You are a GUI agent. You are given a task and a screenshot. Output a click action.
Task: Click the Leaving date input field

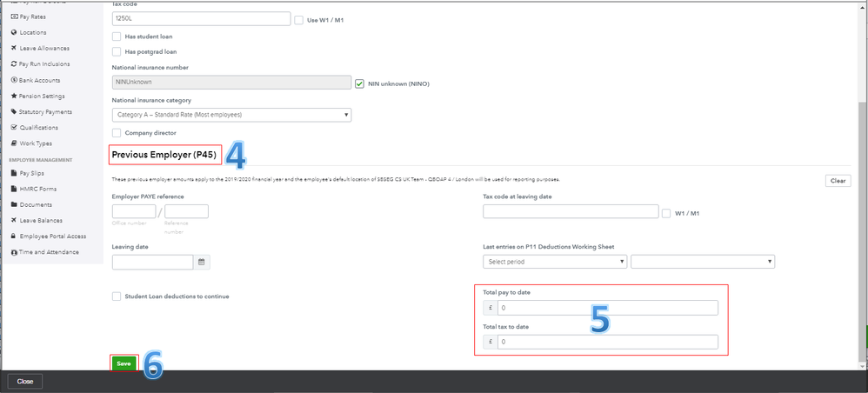[152, 263]
